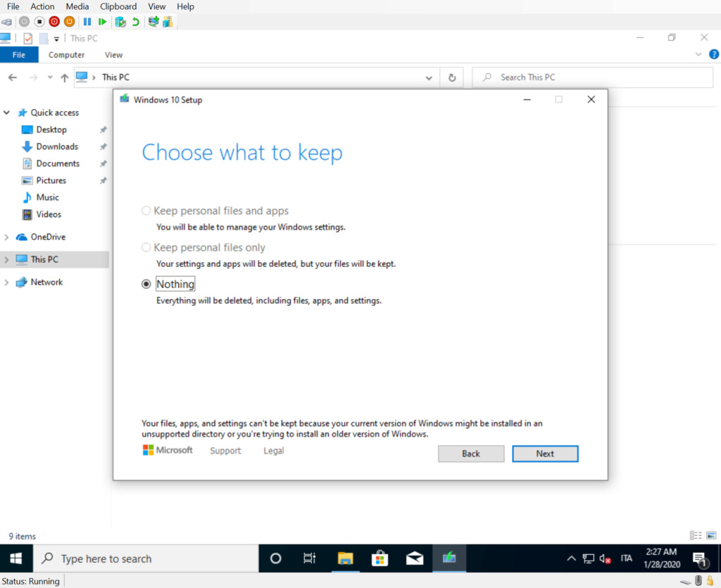The width and height of the screenshot is (721, 588).
Task: Expand the address bar history dropdown
Action: pos(429,77)
